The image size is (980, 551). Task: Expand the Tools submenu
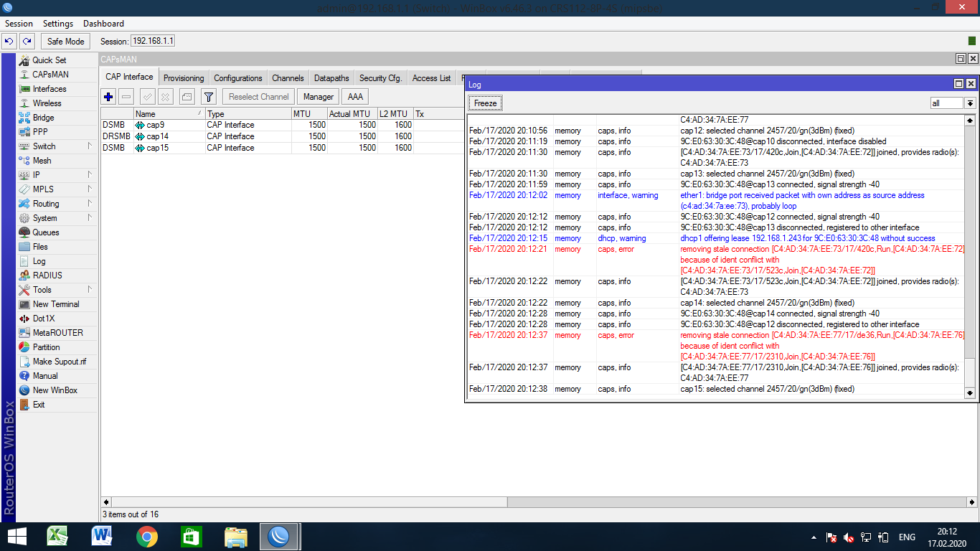pyautogui.click(x=57, y=290)
